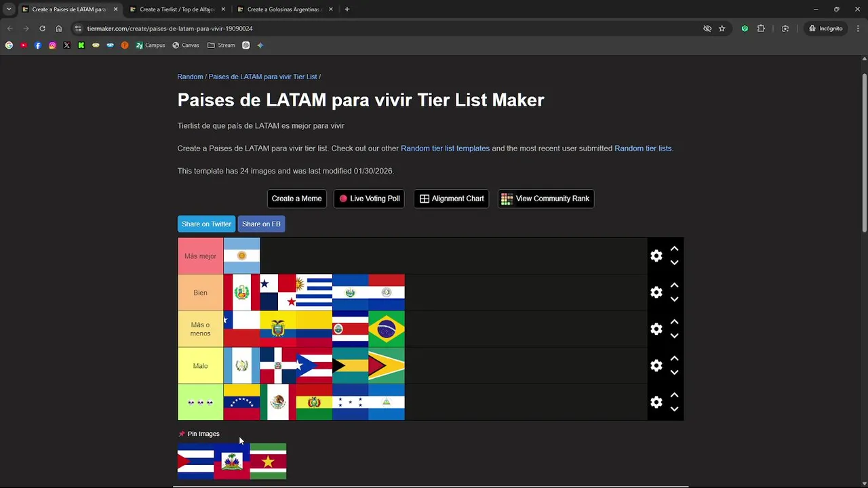Screen dimensions: 868x488
Task: Pick the unranked Haiti flag image
Action: coord(232,462)
